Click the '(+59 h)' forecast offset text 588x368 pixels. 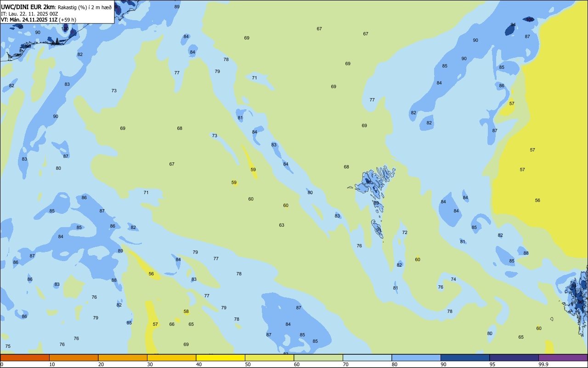[x=68, y=20]
